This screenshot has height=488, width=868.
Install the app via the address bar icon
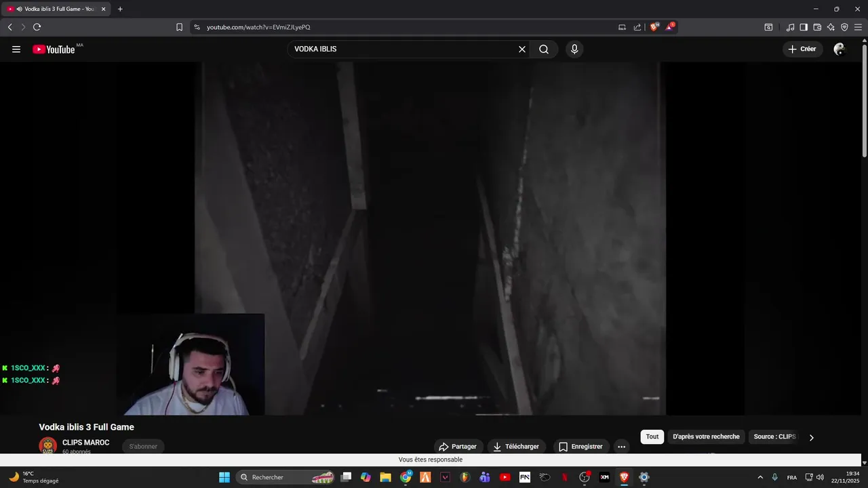622,27
